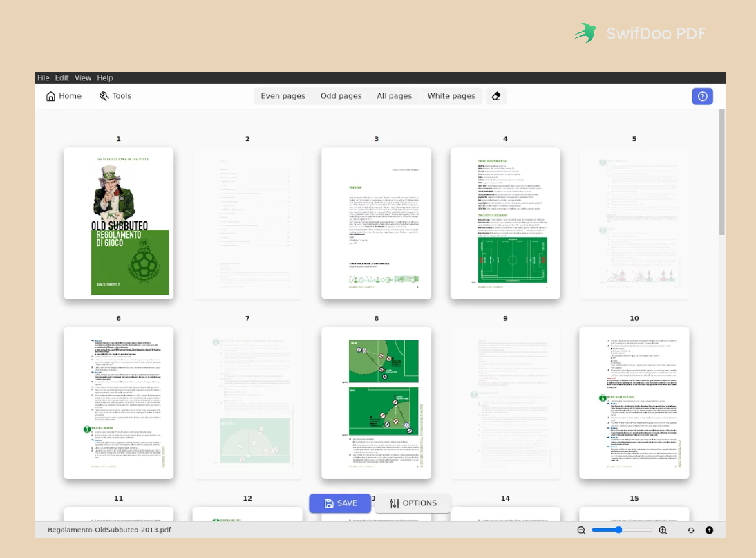Viewport: 756px width, 558px height.
Task: Jump to top with the up-arrow icon
Action: [709, 530]
